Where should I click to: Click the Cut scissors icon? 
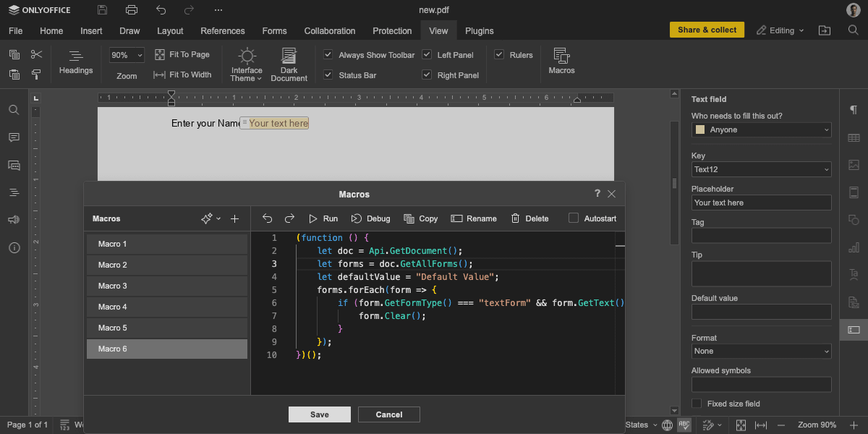(x=37, y=54)
